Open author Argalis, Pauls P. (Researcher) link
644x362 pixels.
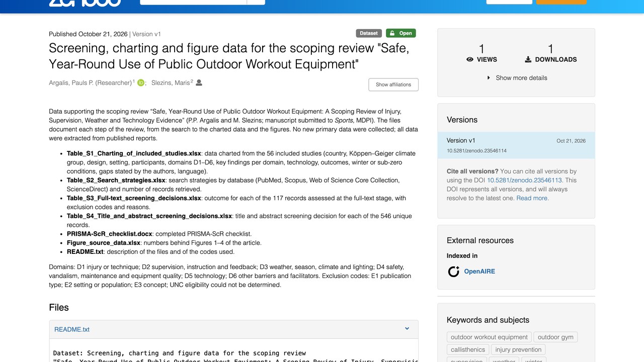[x=91, y=83]
